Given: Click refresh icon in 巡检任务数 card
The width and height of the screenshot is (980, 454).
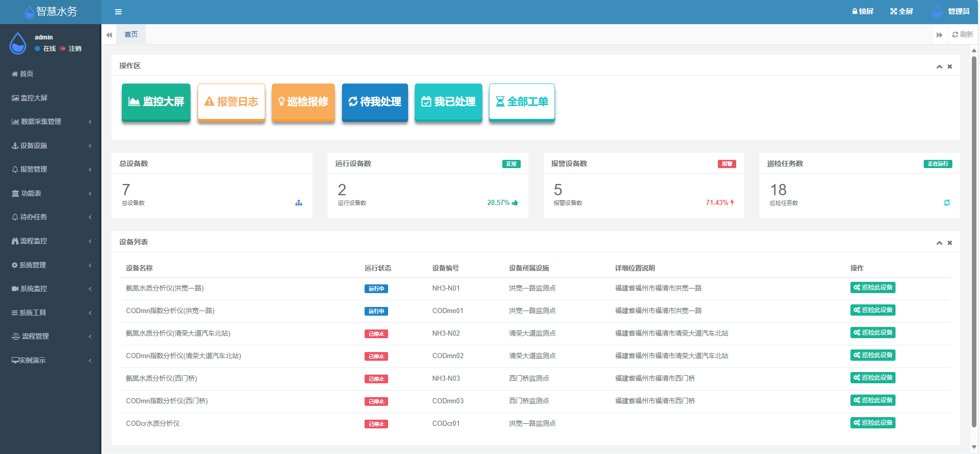Looking at the screenshot, I should coord(947,203).
